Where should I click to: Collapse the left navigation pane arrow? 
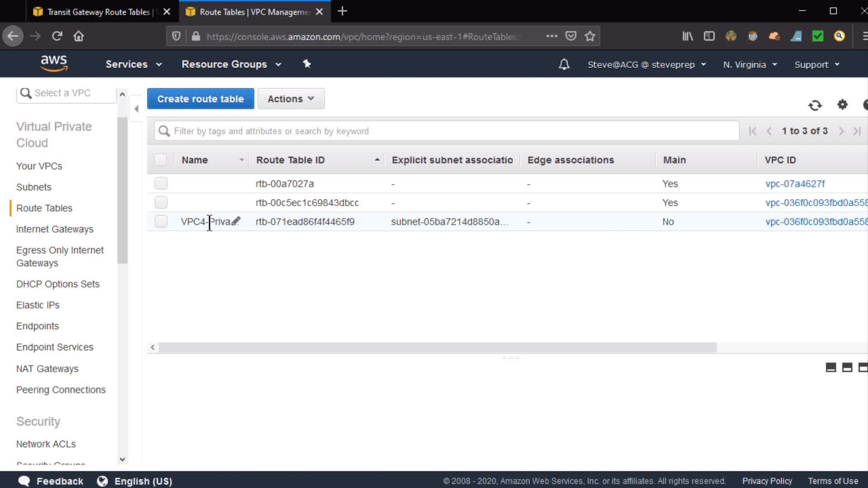coord(136,108)
